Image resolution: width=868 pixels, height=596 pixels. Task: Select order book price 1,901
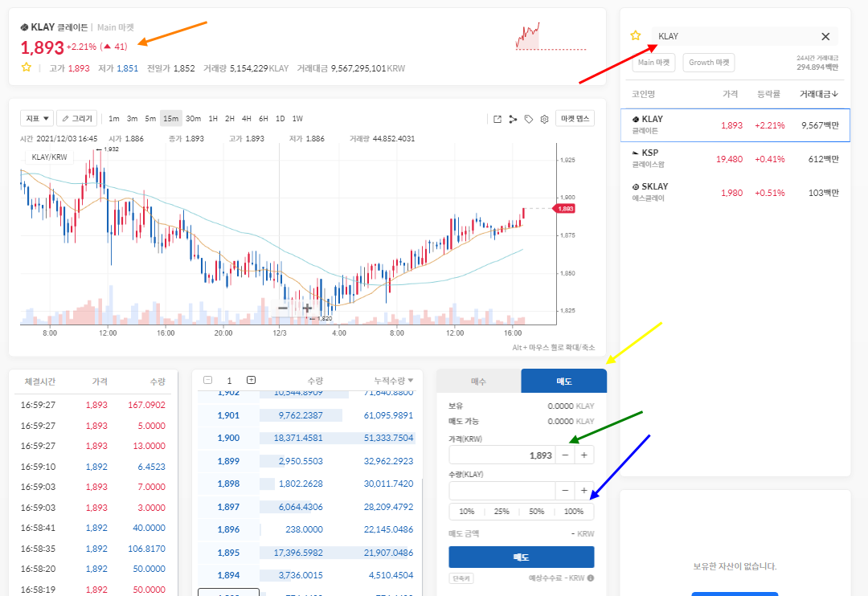point(228,415)
